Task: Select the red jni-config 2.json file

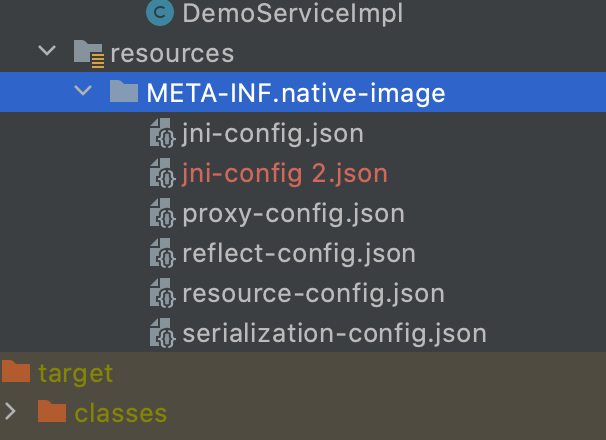Action: (x=284, y=173)
